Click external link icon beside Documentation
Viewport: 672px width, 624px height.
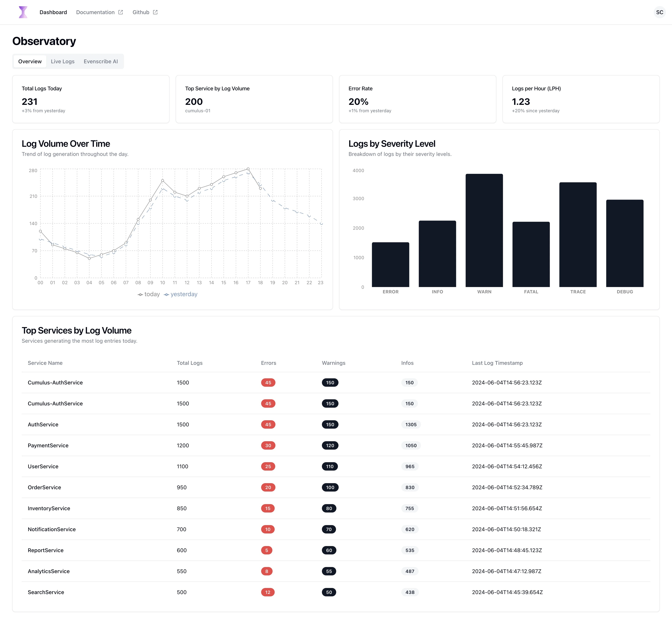click(121, 12)
